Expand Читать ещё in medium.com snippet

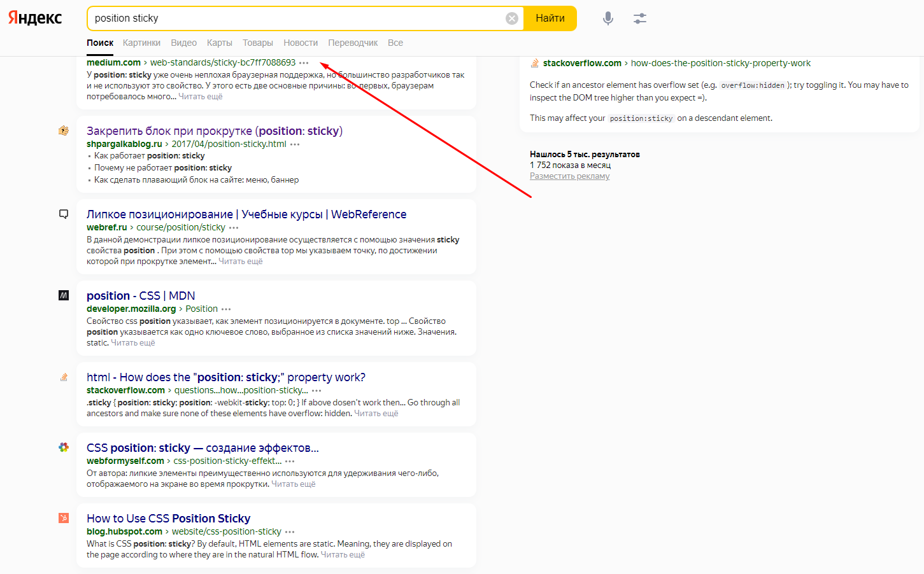point(201,97)
